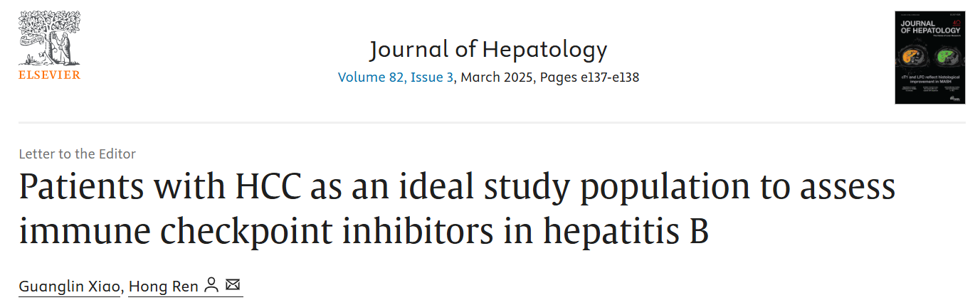Open the Journal of Hepatology homepage heading

pyautogui.click(x=488, y=50)
